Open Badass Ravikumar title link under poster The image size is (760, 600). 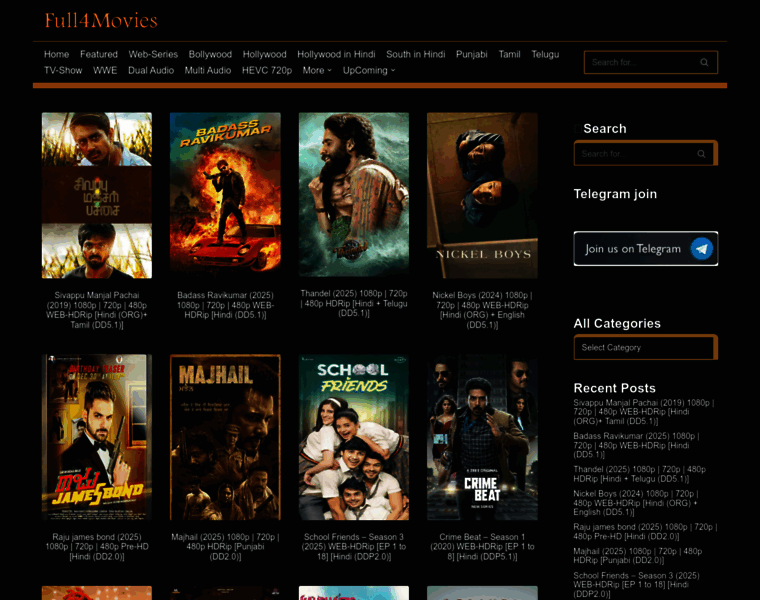pos(225,305)
